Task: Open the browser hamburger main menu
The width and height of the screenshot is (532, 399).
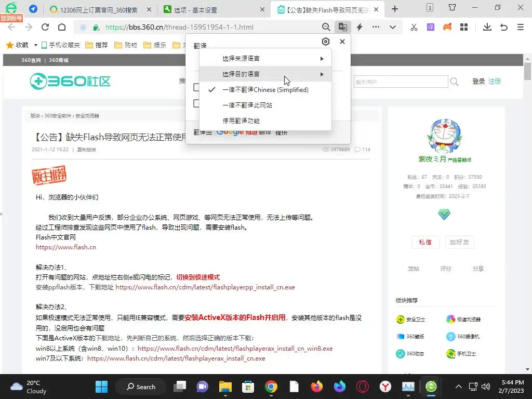Action: coord(521,27)
